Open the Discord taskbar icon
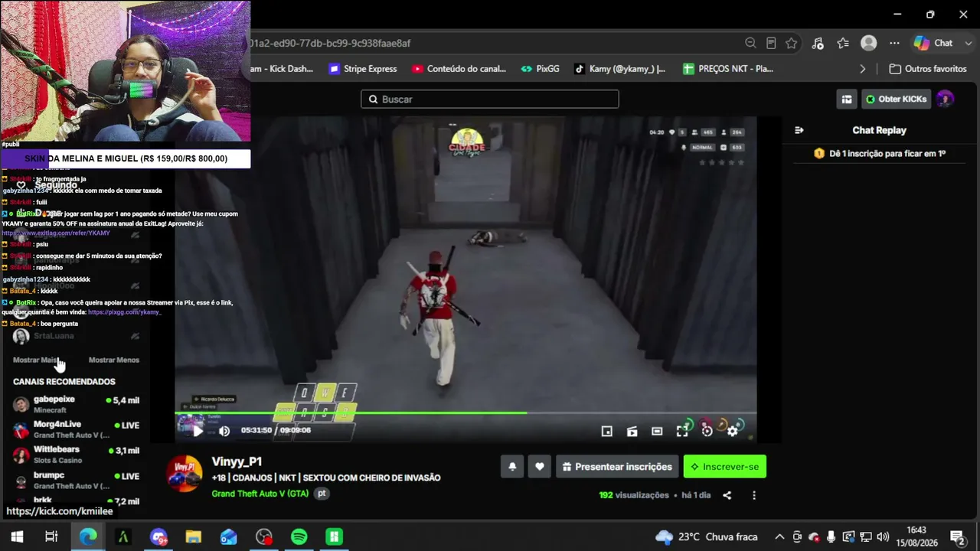The height and width of the screenshot is (551, 980). [158, 536]
